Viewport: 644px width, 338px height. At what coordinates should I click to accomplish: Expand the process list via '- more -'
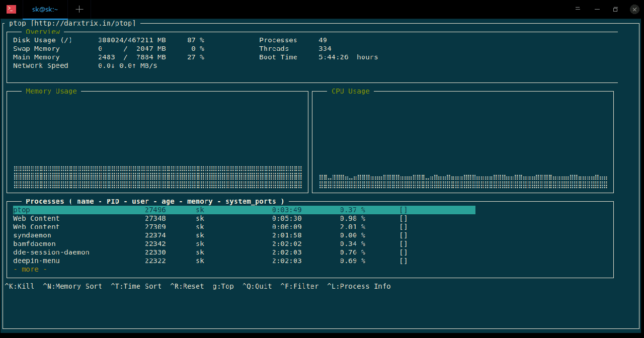[30, 270]
